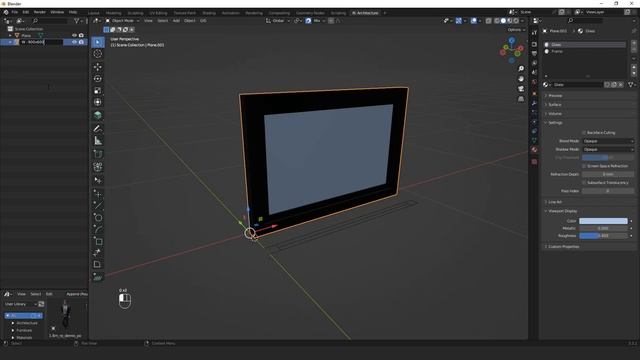The height and width of the screenshot is (360, 640).
Task: Toggle camera view icon in viewport
Action: (x=521, y=89)
